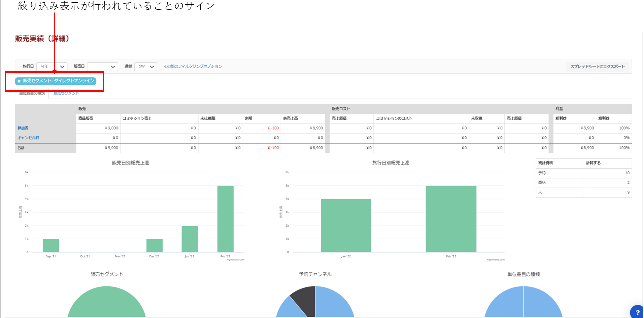Open the help question mark icon

[637, 311]
